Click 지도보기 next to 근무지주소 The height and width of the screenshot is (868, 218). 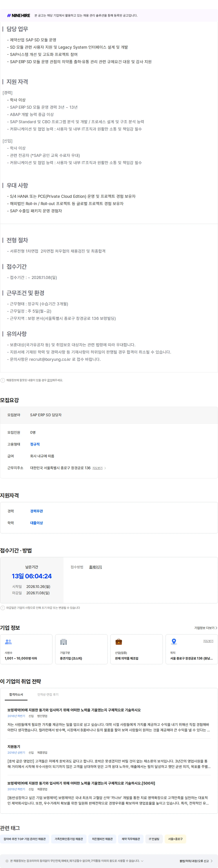(x=97, y=468)
